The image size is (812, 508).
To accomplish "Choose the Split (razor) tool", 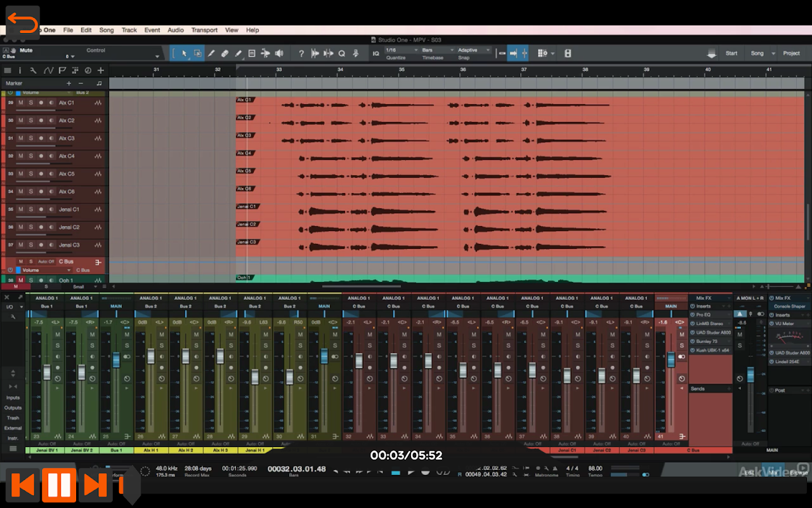I will coord(212,53).
